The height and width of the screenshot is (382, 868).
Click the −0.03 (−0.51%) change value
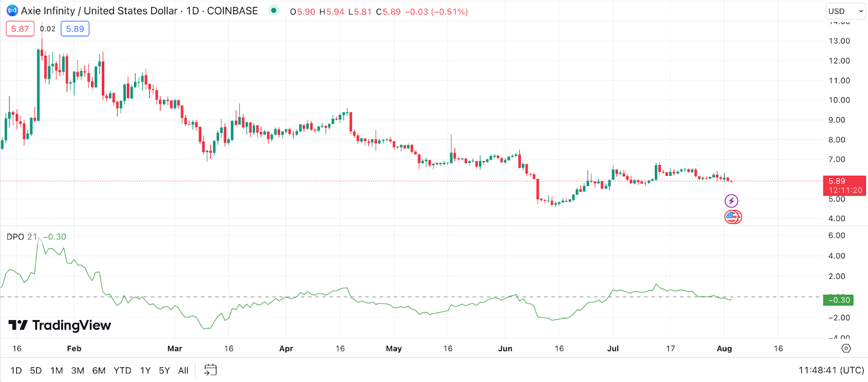436,11
